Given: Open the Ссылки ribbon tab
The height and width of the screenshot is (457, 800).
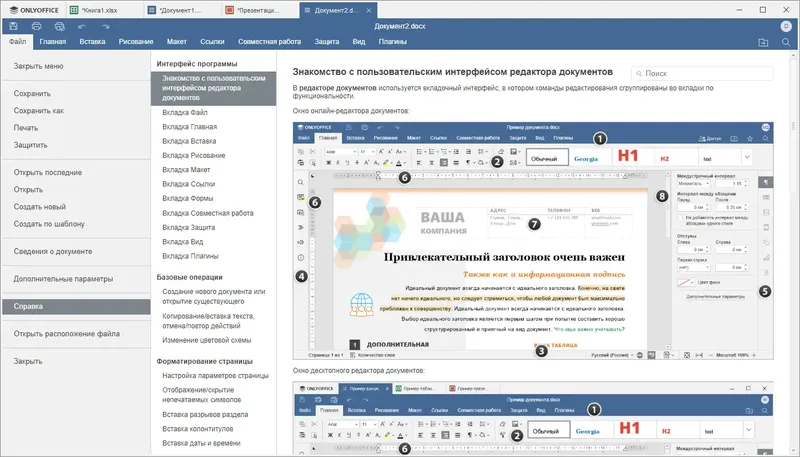Looking at the screenshot, I should tap(212, 42).
